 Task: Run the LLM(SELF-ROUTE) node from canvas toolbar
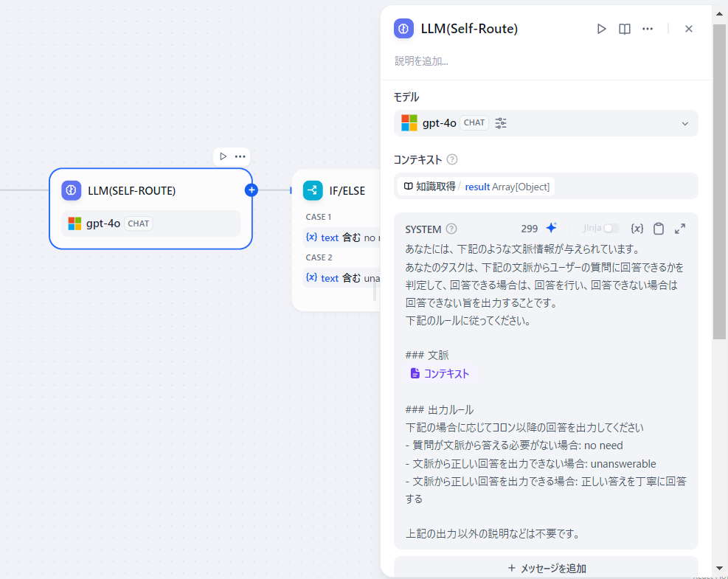coord(223,156)
